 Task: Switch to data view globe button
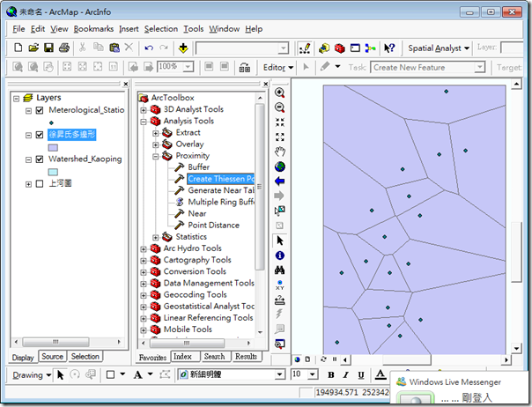tap(297, 359)
